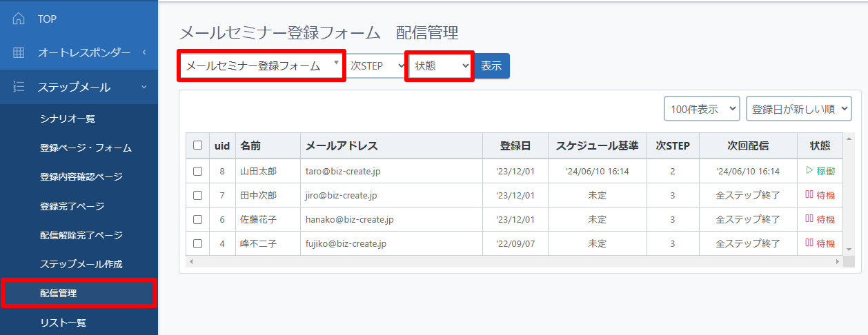Click the 状態 column header
The image size is (868, 335).
click(x=820, y=146)
